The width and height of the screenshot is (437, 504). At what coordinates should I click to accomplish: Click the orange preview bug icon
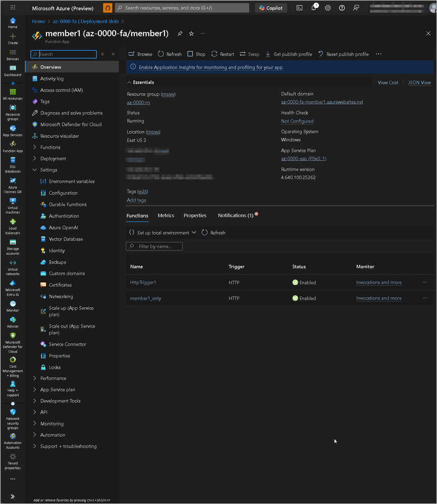click(107, 8)
